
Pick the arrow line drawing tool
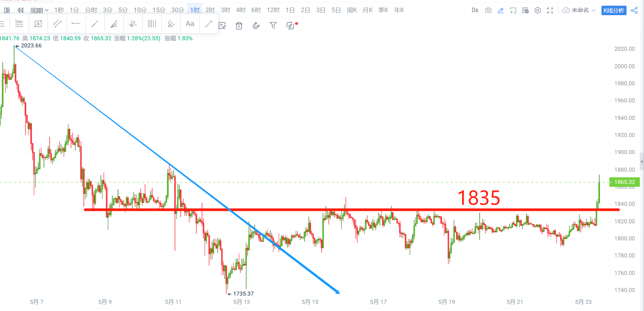pos(209,24)
